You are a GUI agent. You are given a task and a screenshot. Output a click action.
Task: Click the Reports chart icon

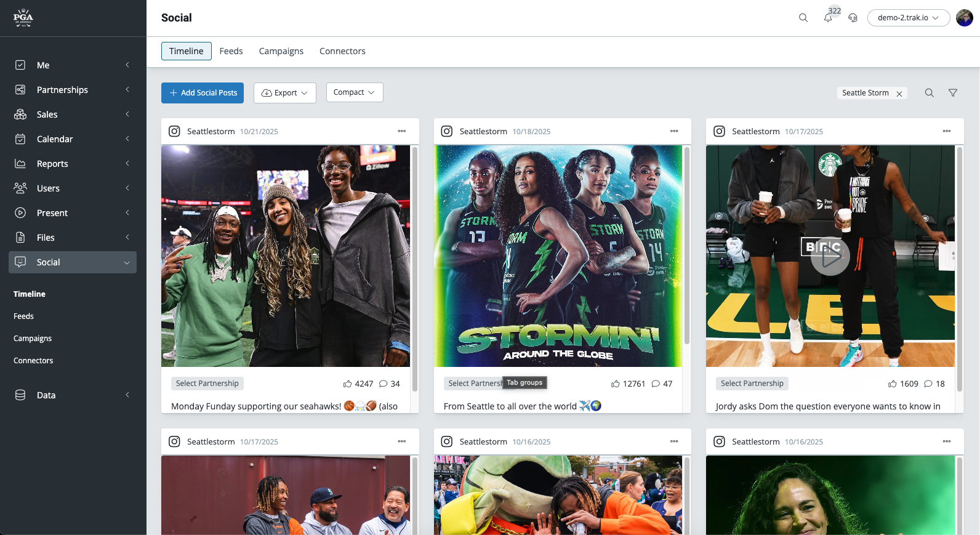[x=20, y=164]
